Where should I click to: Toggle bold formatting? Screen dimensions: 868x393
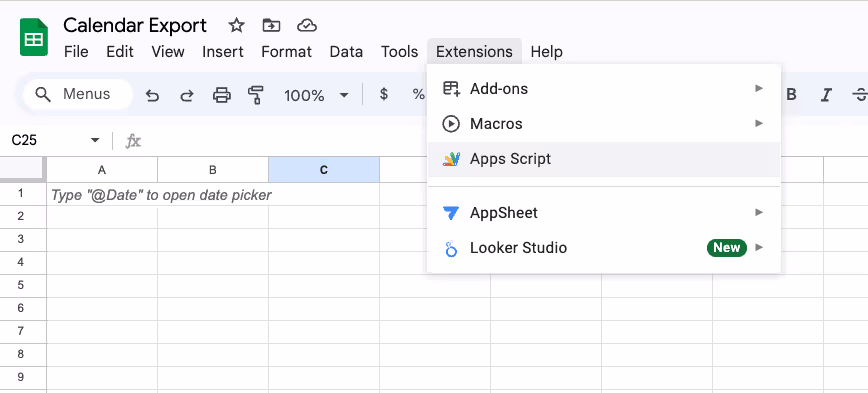point(792,95)
